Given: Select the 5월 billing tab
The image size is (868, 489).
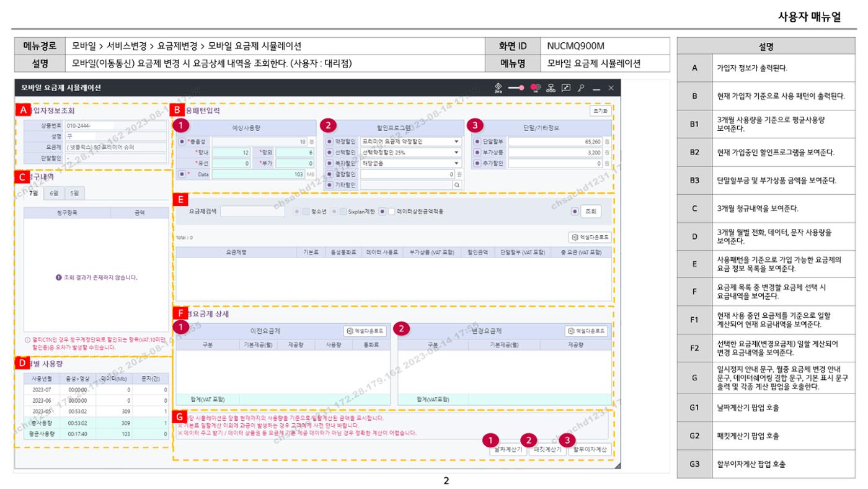Looking at the screenshot, I should (x=74, y=194).
